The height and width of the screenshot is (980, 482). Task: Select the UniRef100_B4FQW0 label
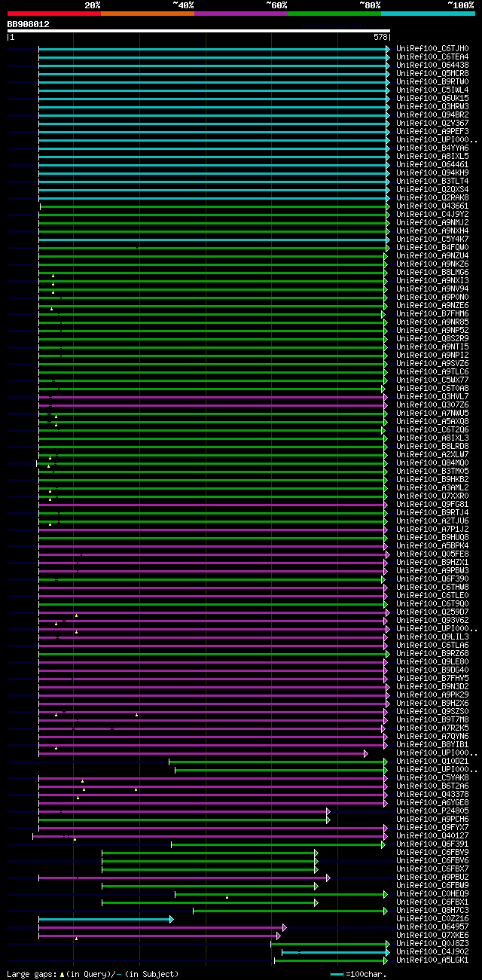click(432, 247)
